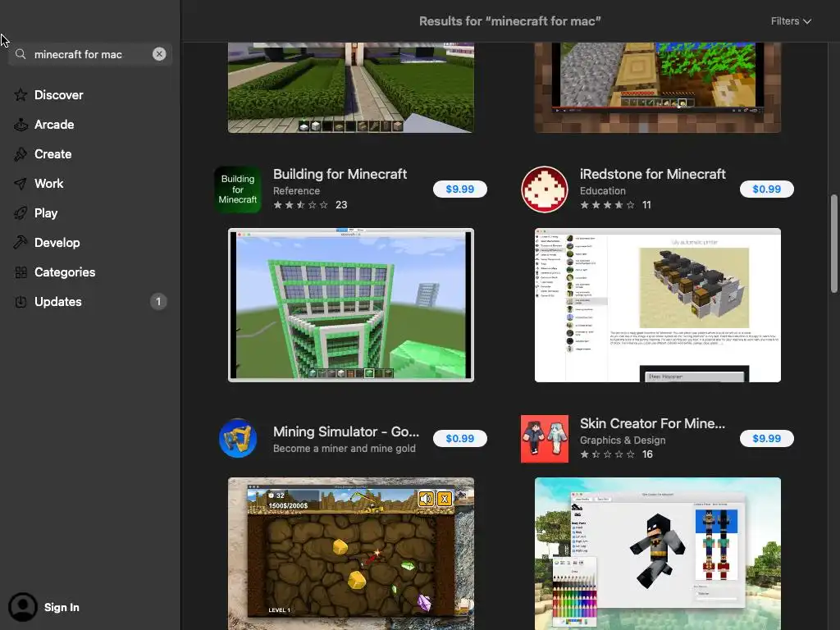
Task: Click the Work paper plane icon
Action: point(21,183)
